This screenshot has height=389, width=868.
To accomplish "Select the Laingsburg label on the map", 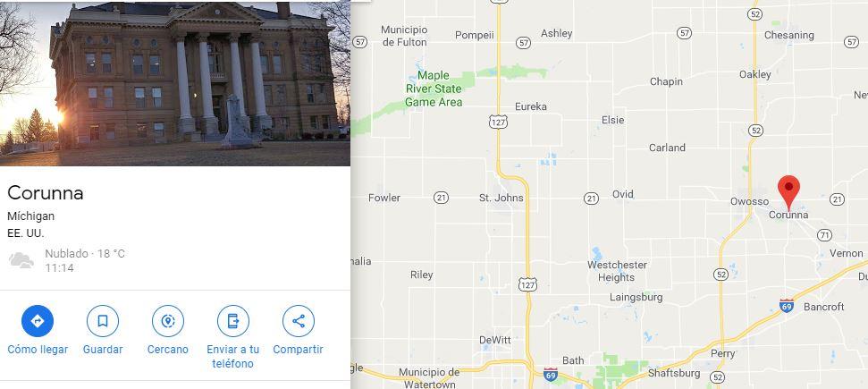I will pyautogui.click(x=636, y=297).
